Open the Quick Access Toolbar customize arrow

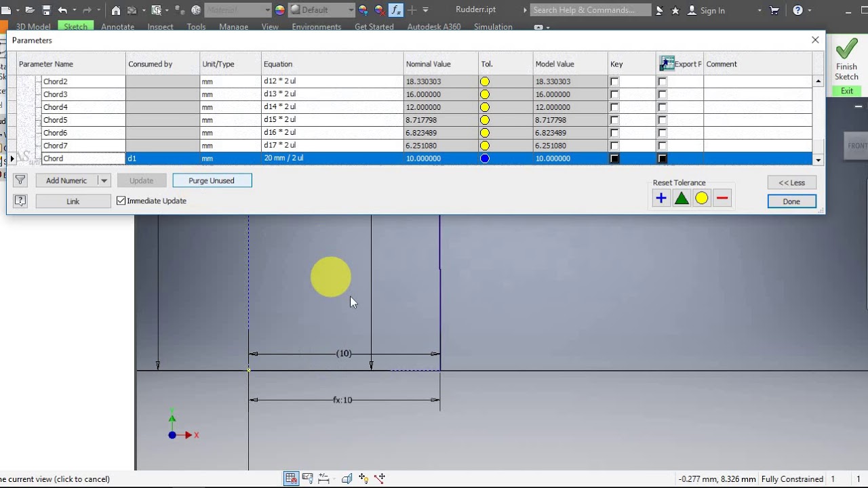(x=426, y=10)
